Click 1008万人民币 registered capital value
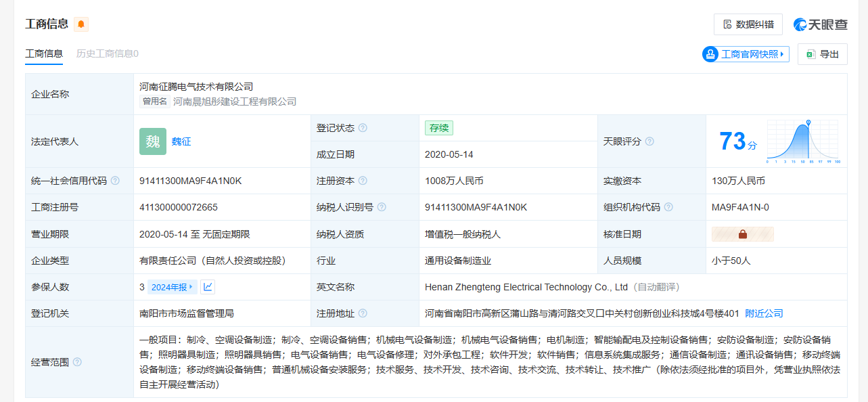This screenshot has height=402, width=868. click(454, 181)
